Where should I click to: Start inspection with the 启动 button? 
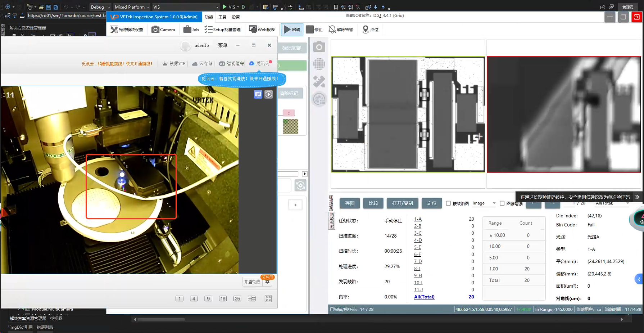pyautogui.click(x=292, y=30)
